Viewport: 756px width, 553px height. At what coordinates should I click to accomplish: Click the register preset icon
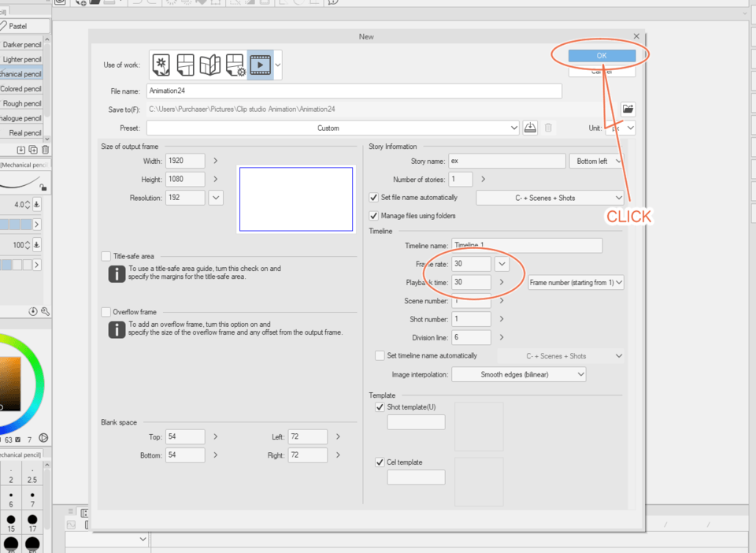click(530, 128)
